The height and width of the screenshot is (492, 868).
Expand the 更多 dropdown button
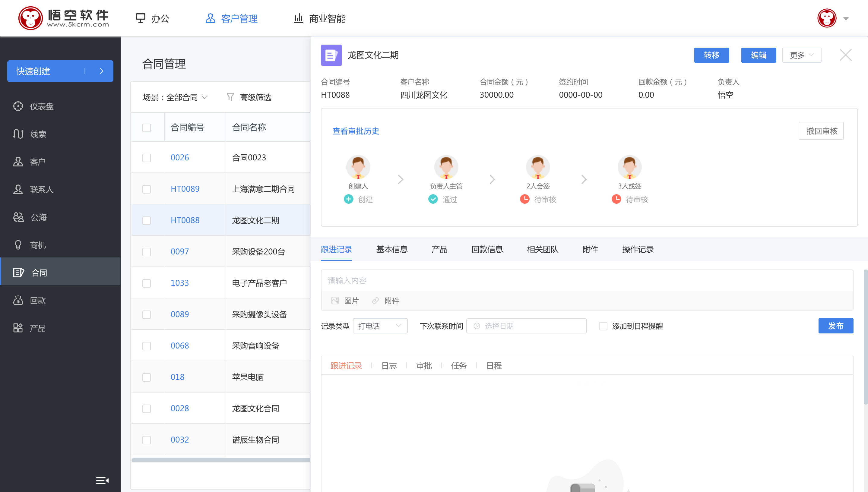tap(801, 55)
